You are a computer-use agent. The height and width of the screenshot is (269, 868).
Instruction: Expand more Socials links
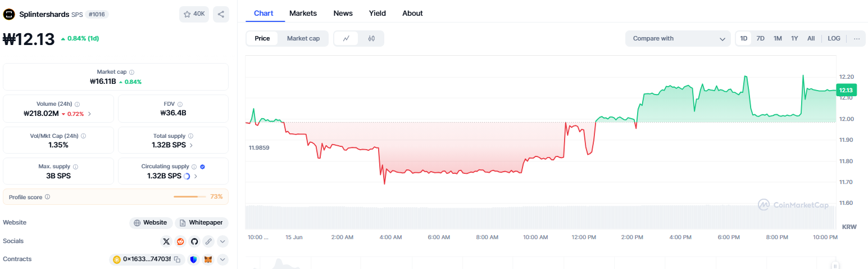(222, 241)
